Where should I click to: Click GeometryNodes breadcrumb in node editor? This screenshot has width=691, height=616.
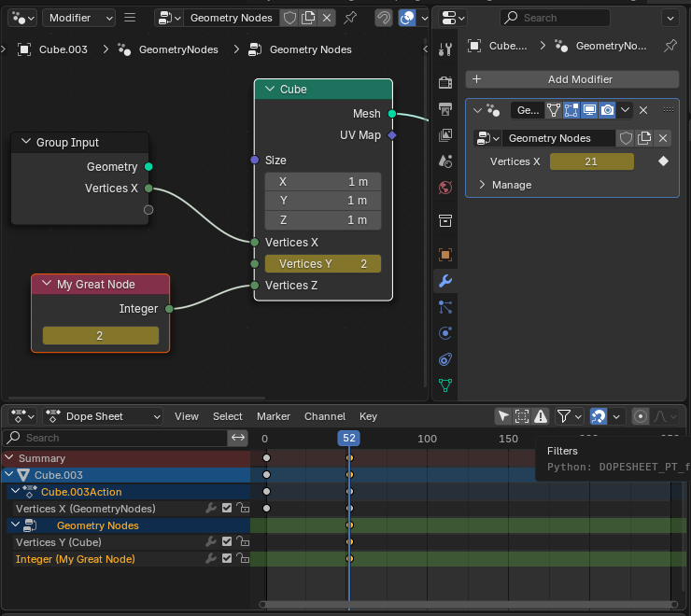(178, 49)
